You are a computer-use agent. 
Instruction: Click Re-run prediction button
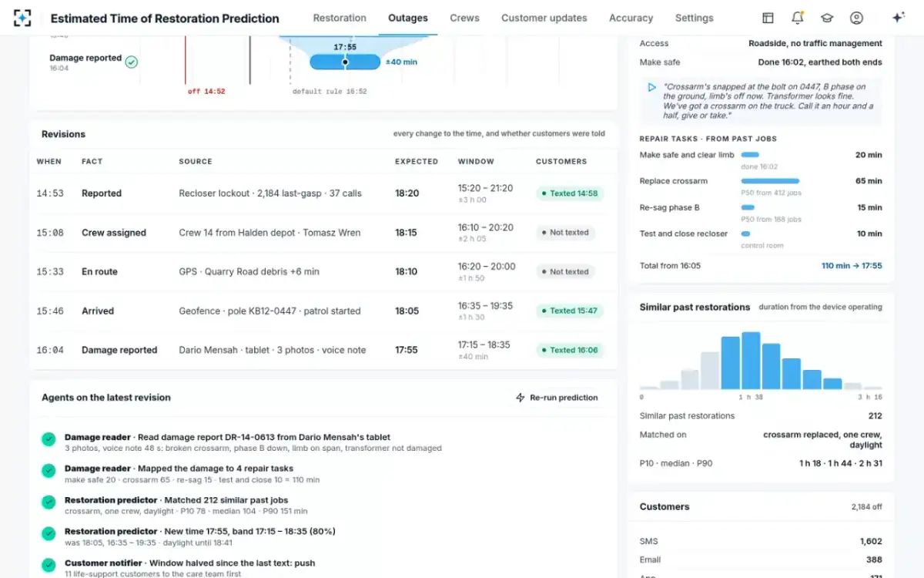(557, 398)
